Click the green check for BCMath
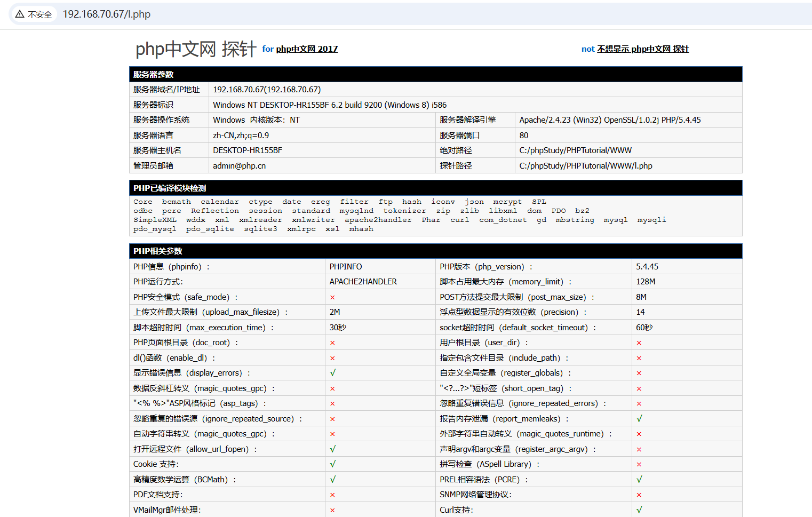This screenshot has width=812, height=517. [332, 480]
